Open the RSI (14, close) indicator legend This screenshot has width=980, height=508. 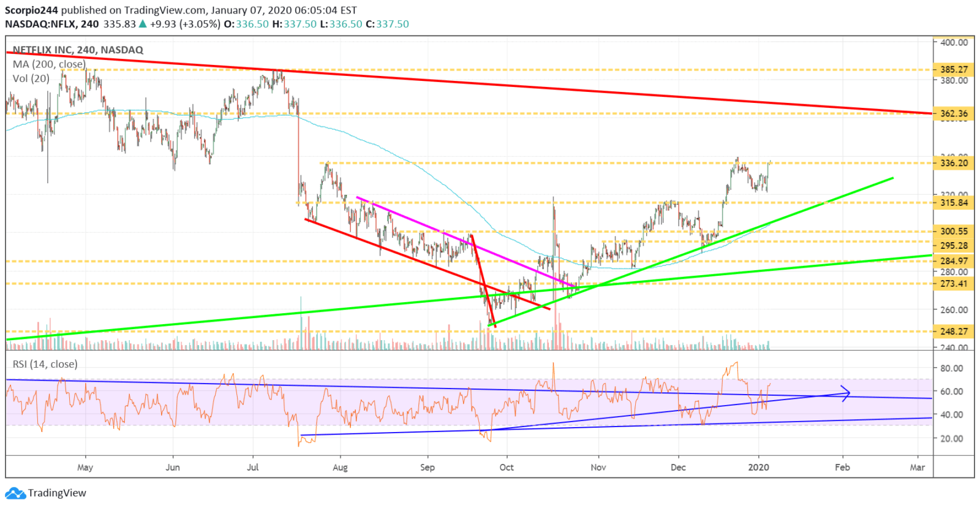click(x=45, y=364)
